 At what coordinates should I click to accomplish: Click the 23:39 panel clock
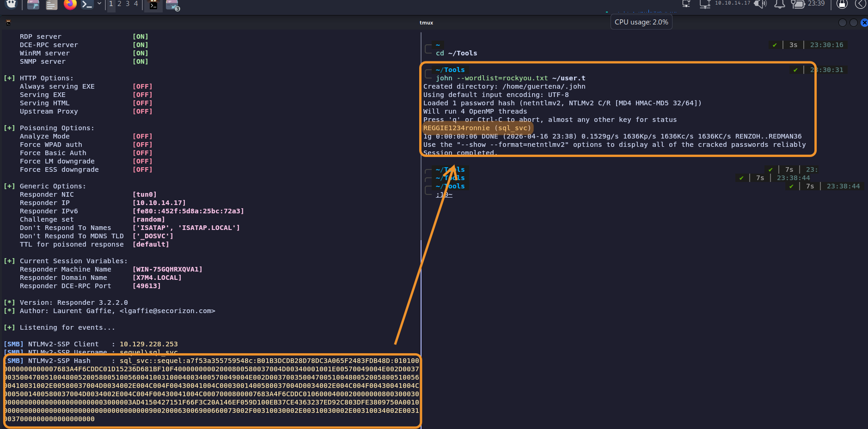816,4
